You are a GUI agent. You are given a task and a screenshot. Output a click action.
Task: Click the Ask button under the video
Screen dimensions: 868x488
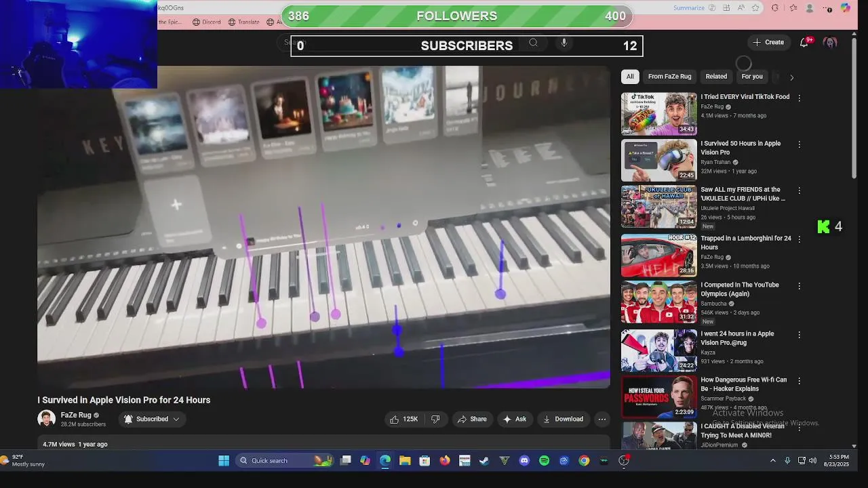point(514,419)
